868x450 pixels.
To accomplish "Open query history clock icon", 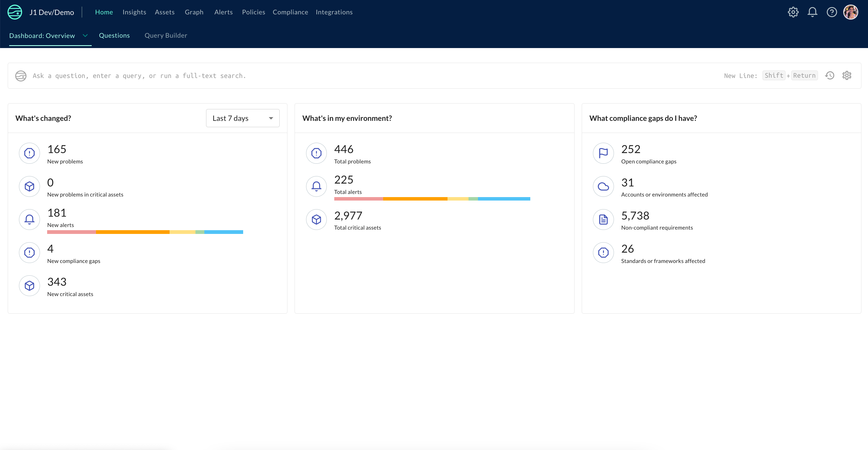I will tap(829, 76).
